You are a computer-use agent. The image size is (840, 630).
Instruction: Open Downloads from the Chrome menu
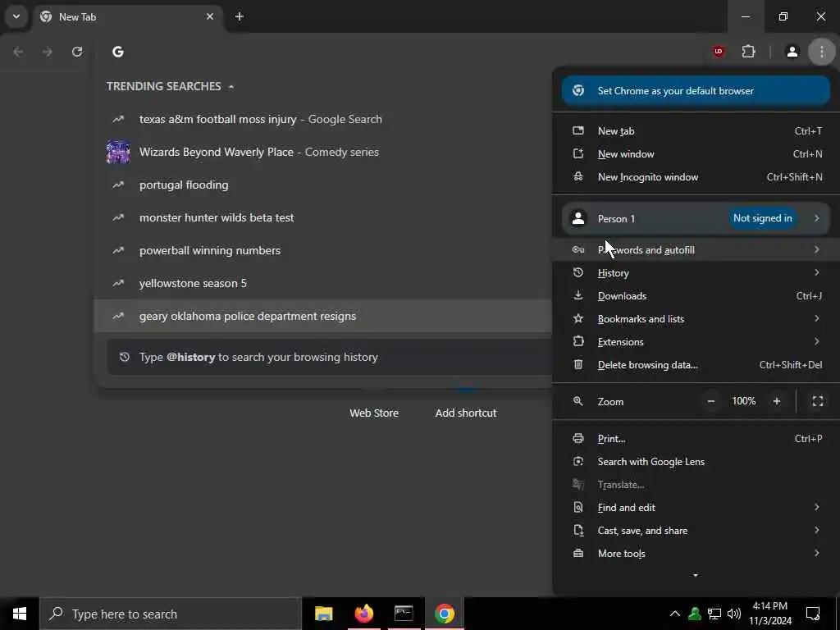coord(696,295)
